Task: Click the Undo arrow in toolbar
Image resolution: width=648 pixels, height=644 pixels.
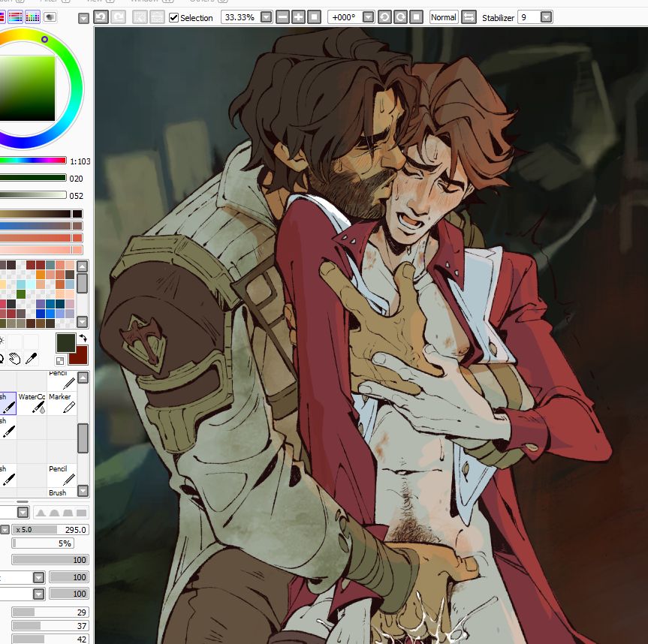Action: click(101, 17)
